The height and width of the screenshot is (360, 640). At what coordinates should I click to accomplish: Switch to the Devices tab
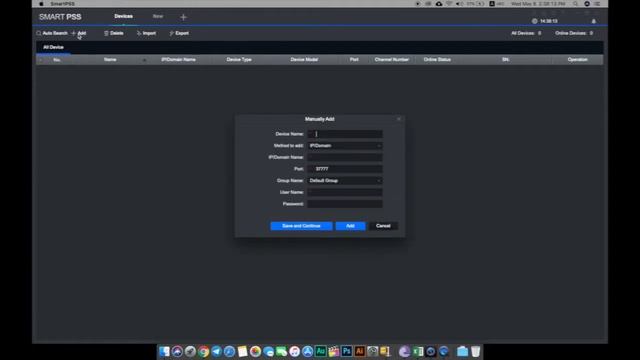pos(123,16)
